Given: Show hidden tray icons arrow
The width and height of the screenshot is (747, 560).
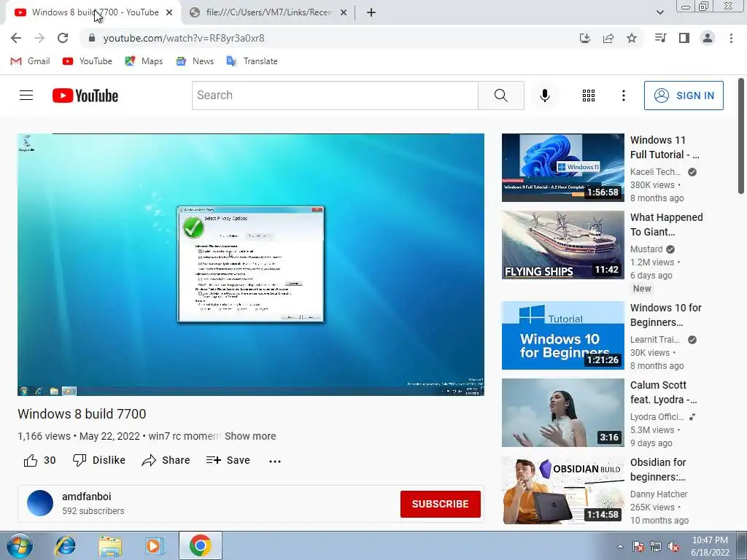Looking at the screenshot, I should pyautogui.click(x=620, y=546).
